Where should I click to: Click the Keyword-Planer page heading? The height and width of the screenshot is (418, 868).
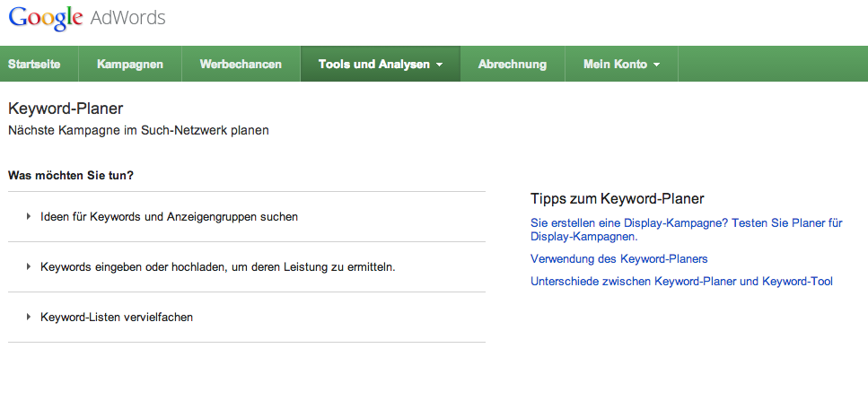(x=65, y=109)
